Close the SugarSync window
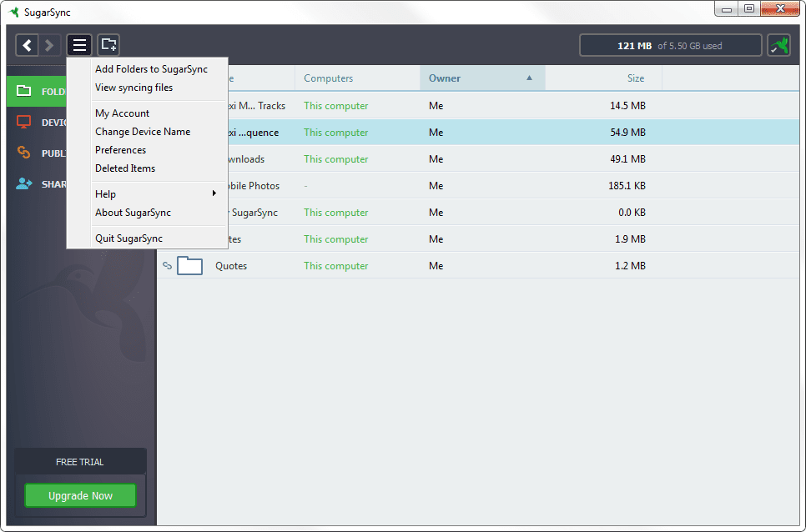 click(x=780, y=8)
